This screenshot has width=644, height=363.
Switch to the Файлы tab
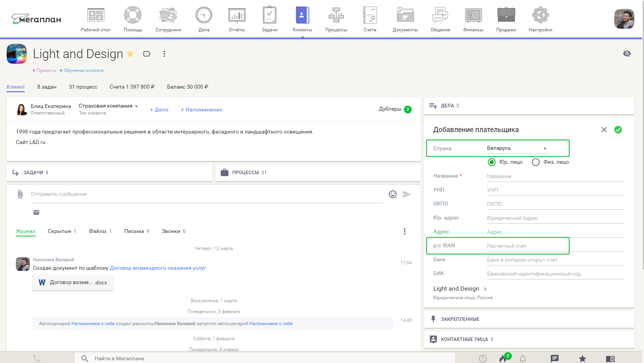(x=100, y=231)
